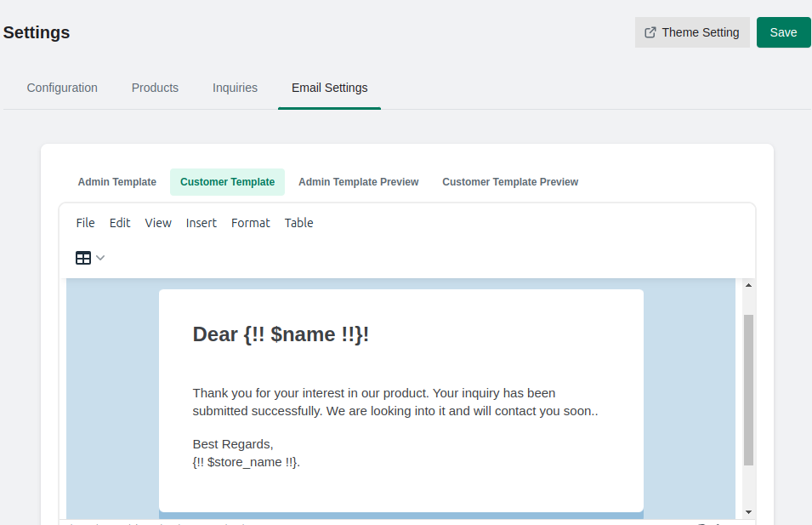The width and height of the screenshot is (812, 525).
Task: Open Customer Template Preview tab
Action: tap(510, 182)
